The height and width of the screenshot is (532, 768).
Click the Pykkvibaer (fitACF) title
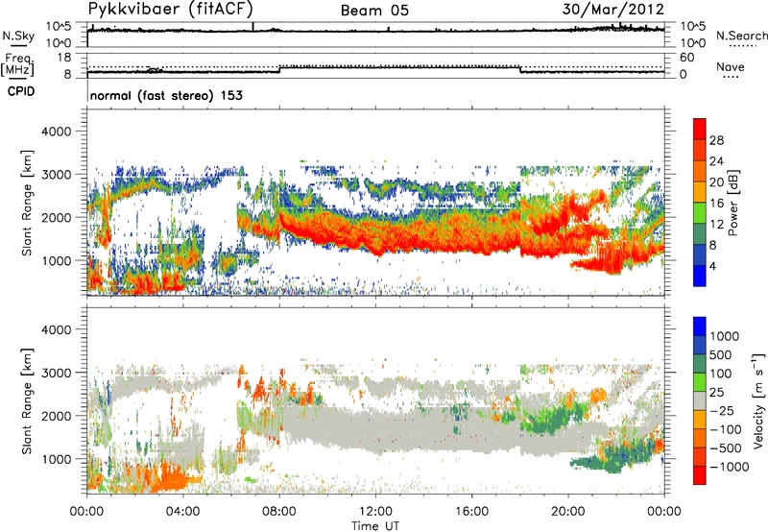click(x=171, y=9)
